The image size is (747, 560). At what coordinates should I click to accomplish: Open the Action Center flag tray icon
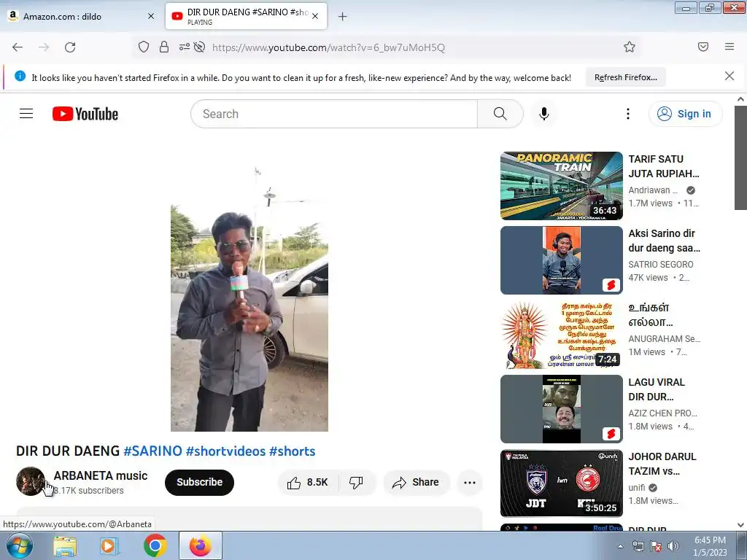click(x=656, y=546)
